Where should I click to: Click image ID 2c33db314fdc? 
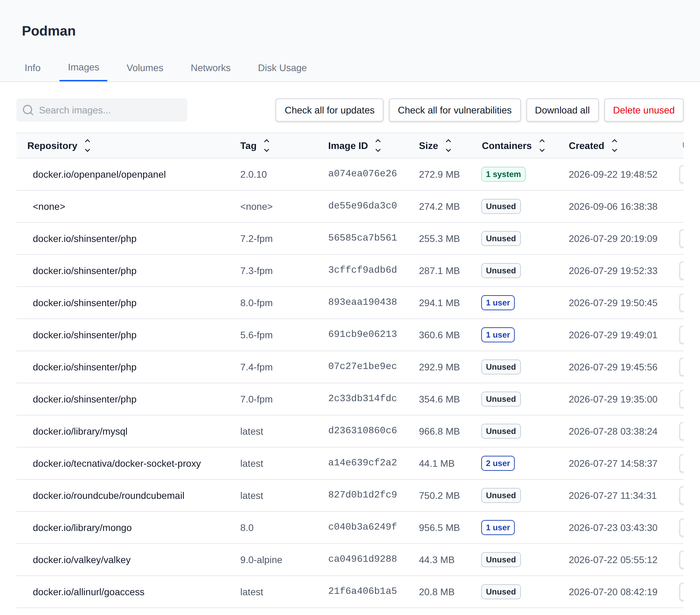coord(362,398)
